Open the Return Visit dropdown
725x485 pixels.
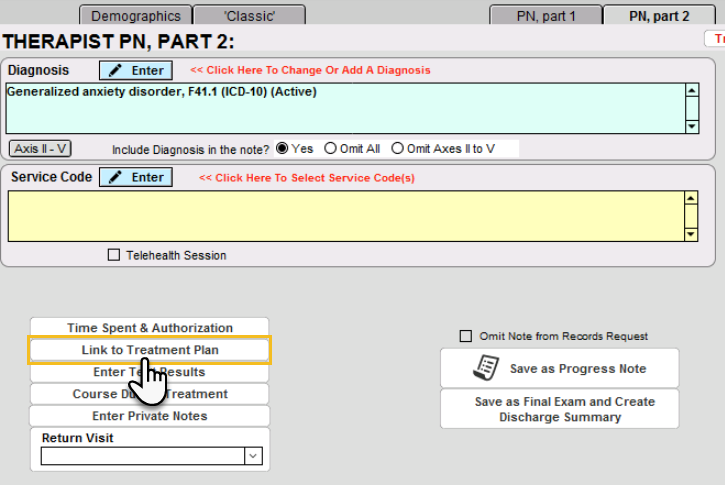pyautogui.click(x=252, y=456)
